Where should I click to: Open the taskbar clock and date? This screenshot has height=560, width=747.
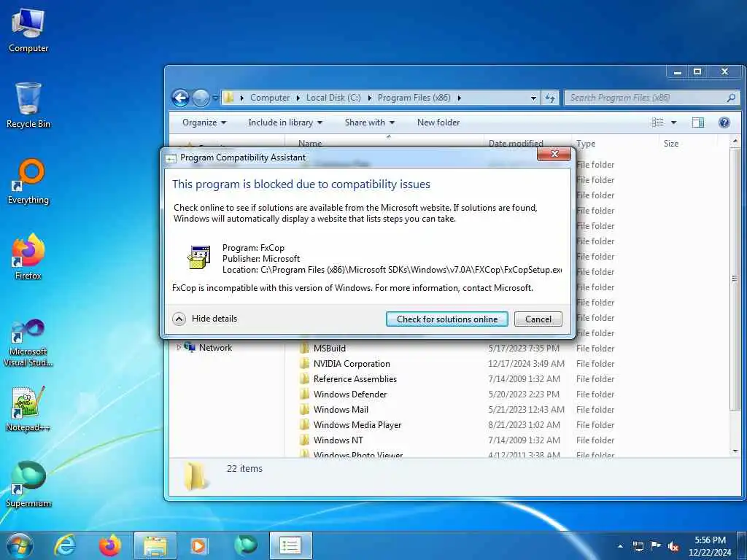(710, 546)
